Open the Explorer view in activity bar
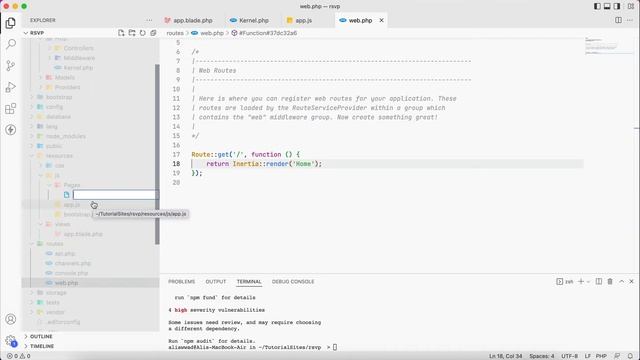This screenshot has width=640, height=360. (x=11, y=23)
